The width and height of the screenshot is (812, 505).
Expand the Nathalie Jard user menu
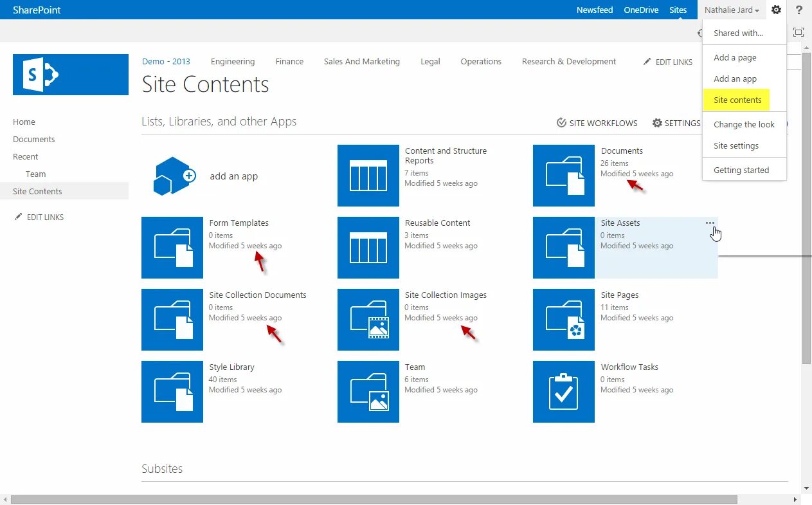click(x=732, y=10)
